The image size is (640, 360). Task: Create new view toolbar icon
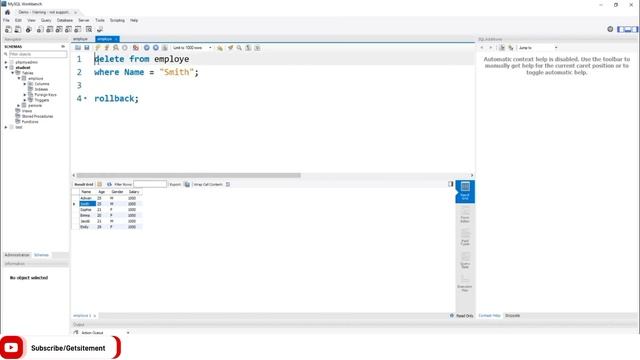59,29
